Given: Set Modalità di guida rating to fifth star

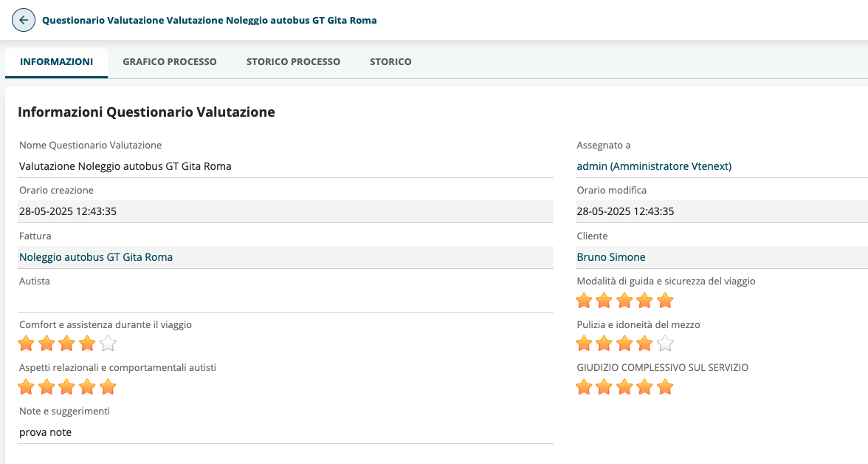Looking at the screenshot, I should click(665, 301).
